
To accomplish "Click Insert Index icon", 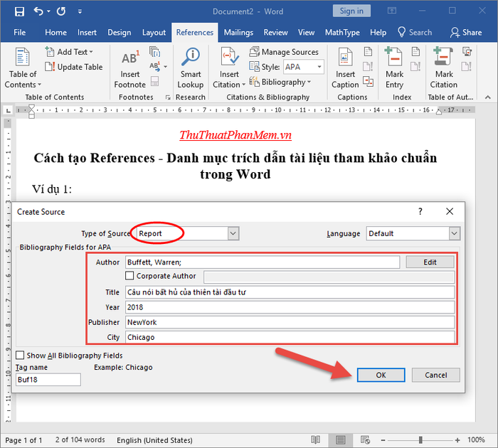I will 415,52.
